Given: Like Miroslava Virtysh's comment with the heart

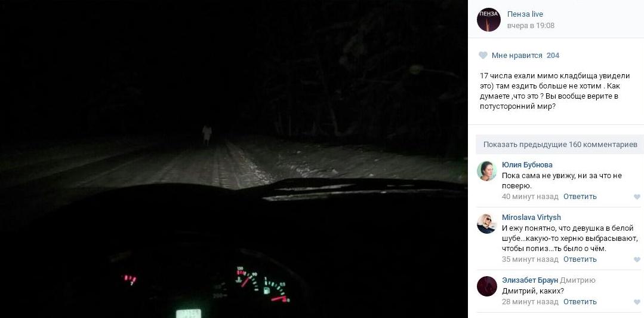Looking at the screenshot, I should [637, 259].
